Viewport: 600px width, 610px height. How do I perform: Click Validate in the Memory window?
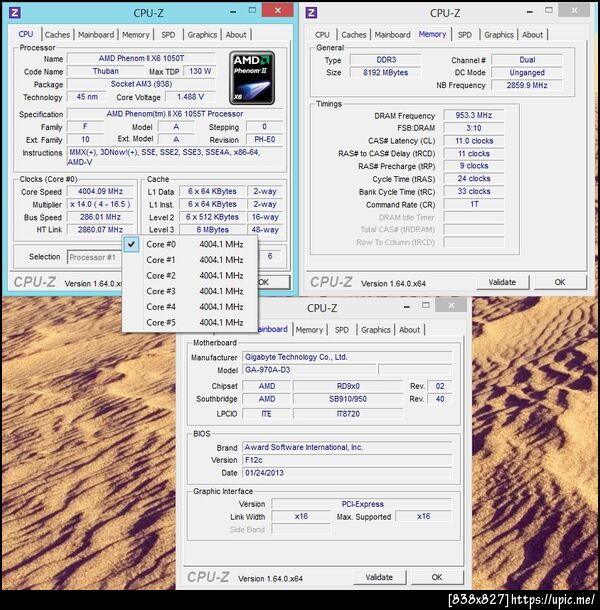tap(502, 282)
